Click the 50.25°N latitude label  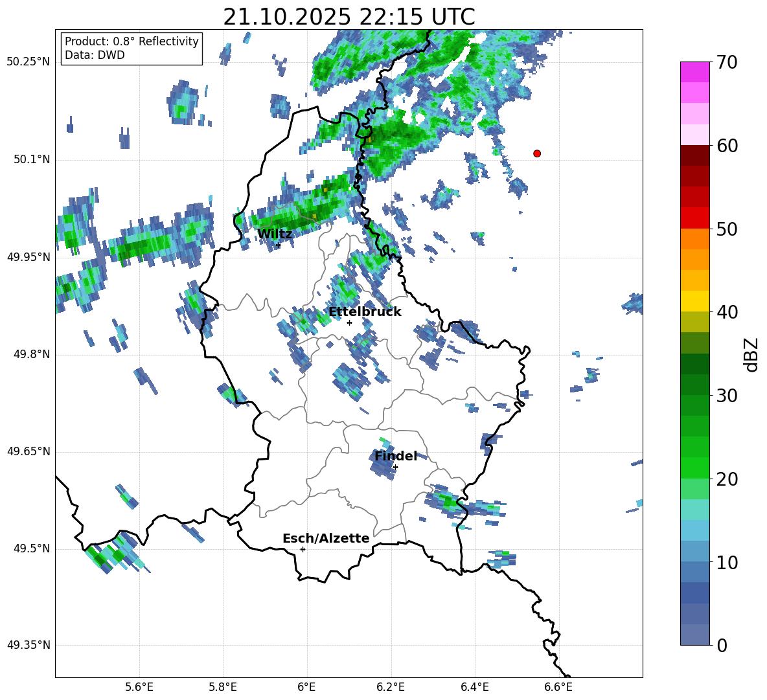coord(28,62)
